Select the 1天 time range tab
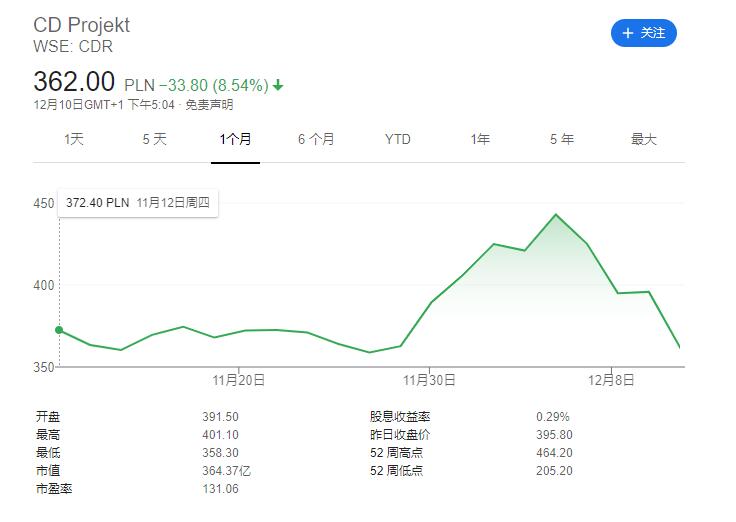 click(74, 139)
